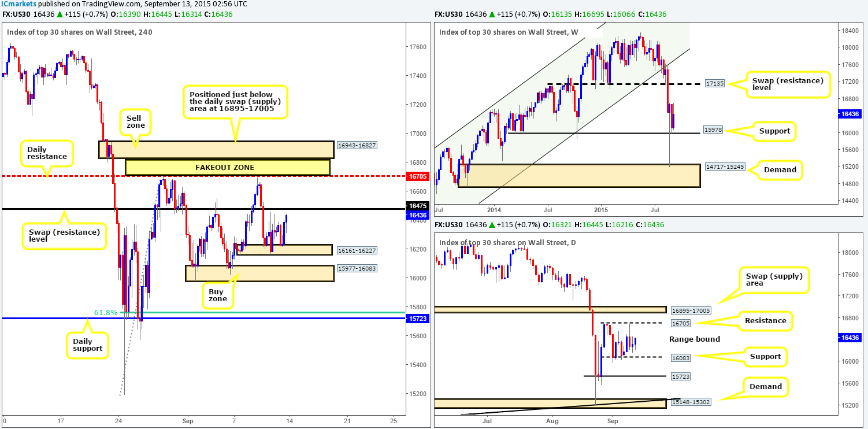The width and height of the screenshot is (868, 429).
Task: Open the ICmarkets publisher link
Action: [17, 3]
